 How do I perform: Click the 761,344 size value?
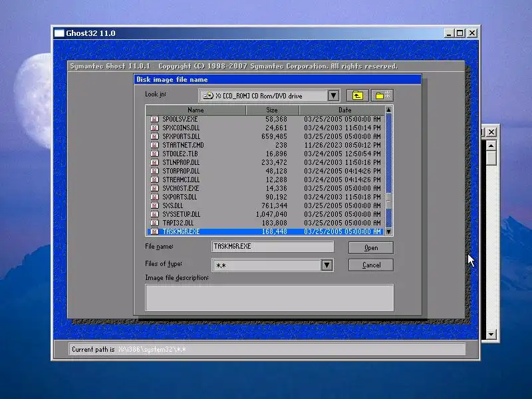point(274,205)
